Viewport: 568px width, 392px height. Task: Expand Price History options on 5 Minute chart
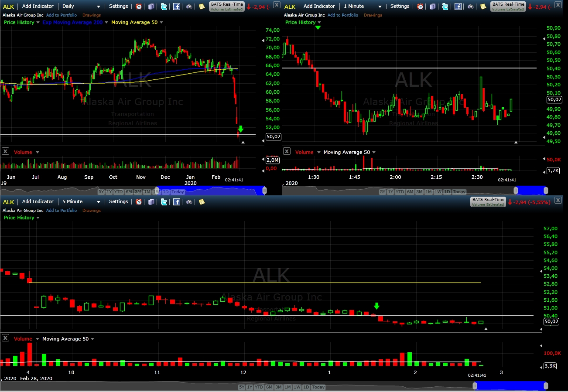(x=38, y=218)
